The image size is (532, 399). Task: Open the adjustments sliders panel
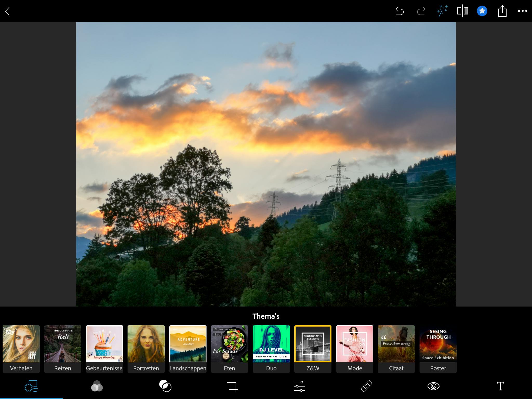coord(299,386)
